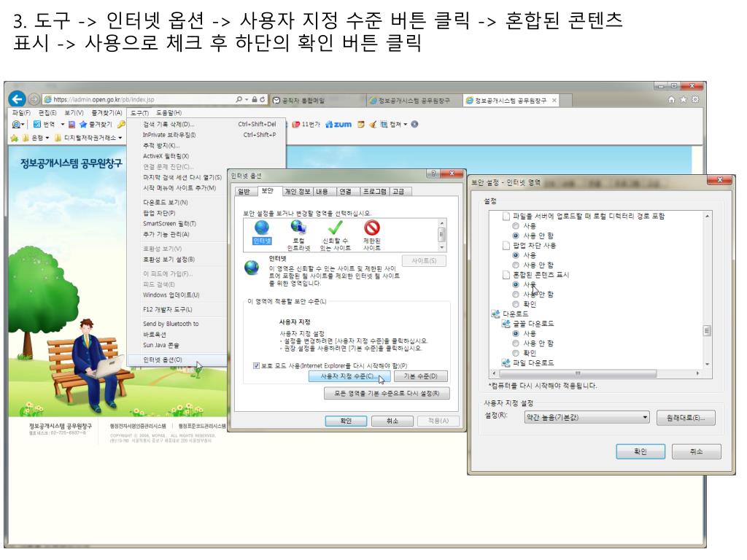Click the search magnifier in the address bar
The width and height of the screenshot is (747, 560).
[x=239, y=99]
